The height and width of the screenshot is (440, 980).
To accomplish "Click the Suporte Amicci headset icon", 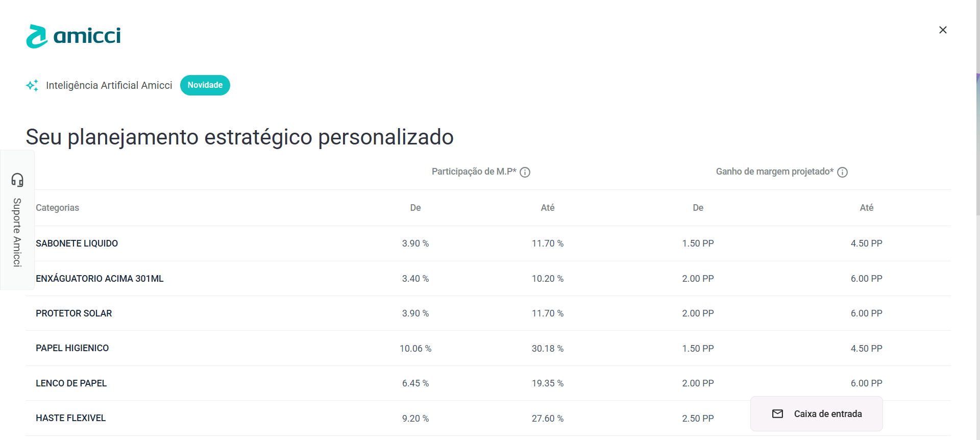I will (17, 180).
